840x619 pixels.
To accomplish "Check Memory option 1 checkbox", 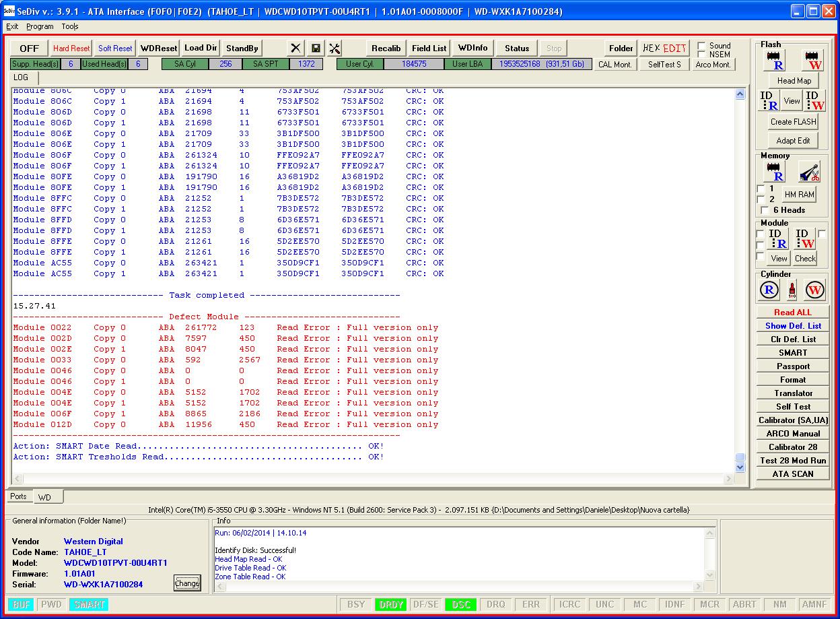I will [x=761, y=189].
